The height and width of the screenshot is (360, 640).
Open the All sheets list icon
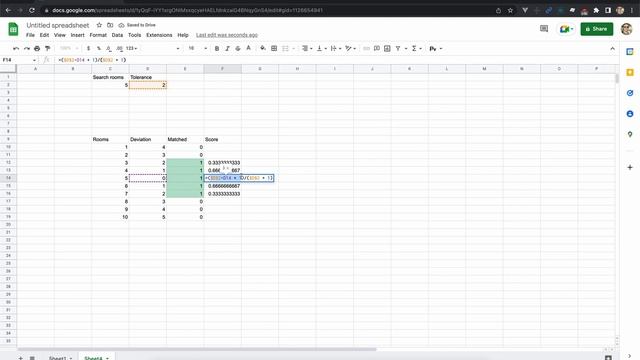[x=32, y=358]
